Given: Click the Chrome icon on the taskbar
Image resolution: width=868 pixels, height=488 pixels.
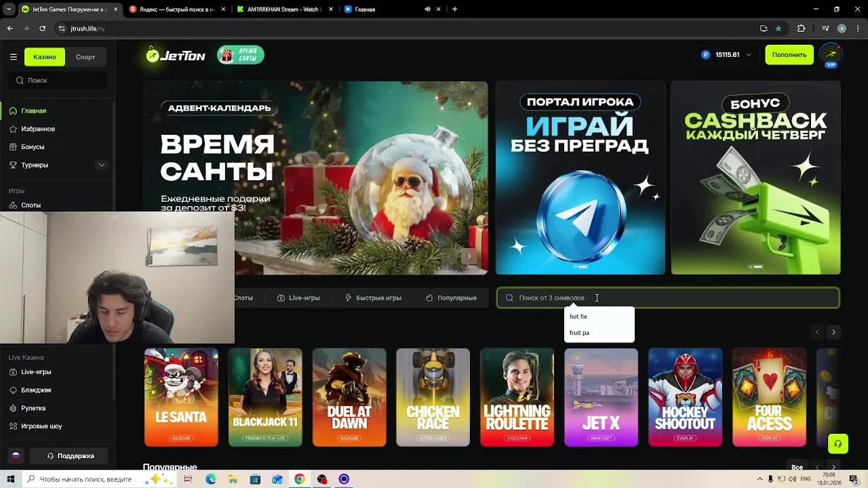Looking at the screenshot, I should pos(299,479).
